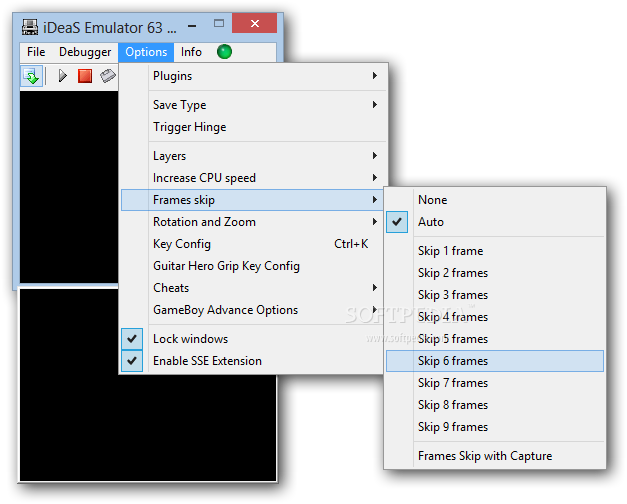Open the File menu
Image resolution: width=627 pixels, height=504 pixels.
click(x=36, y=52)
